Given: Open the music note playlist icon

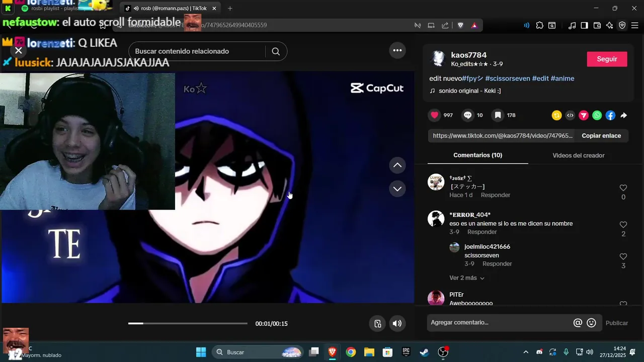Looking at the screenshot, I should click(572, 25).
